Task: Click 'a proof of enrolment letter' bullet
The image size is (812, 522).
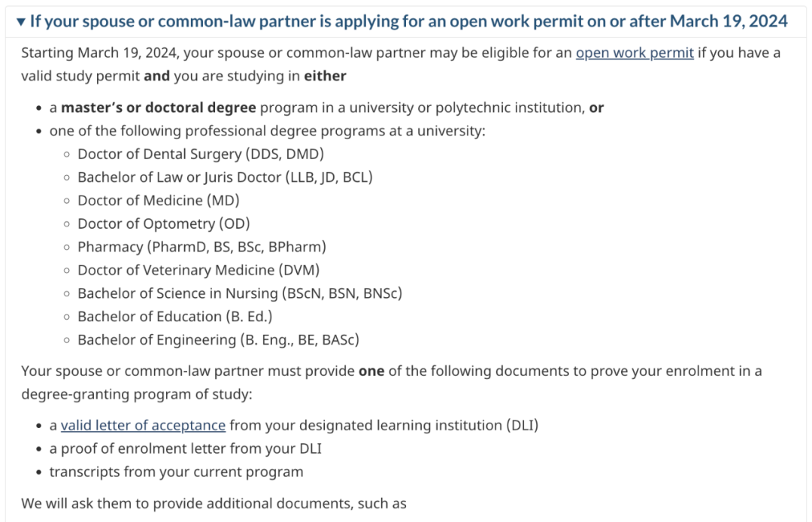Action: pos(186,448)
